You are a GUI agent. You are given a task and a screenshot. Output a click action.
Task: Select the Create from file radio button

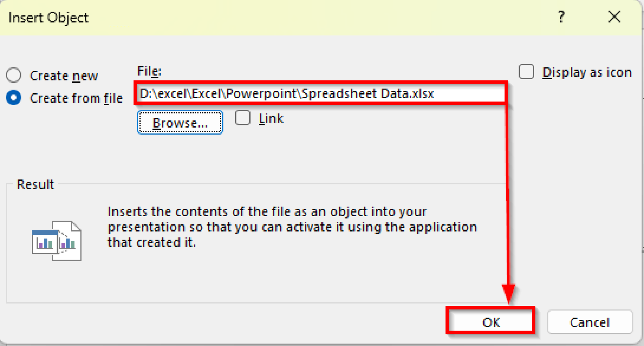14,98
